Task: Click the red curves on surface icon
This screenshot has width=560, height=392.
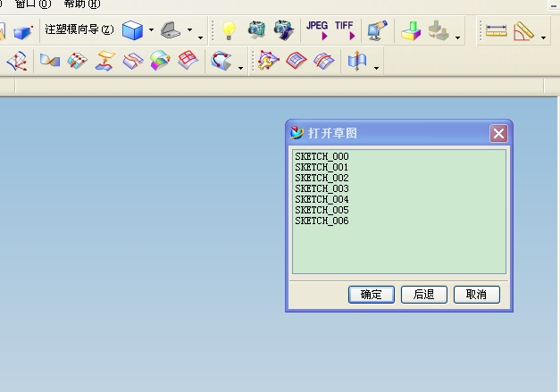Action: (132, 61)
